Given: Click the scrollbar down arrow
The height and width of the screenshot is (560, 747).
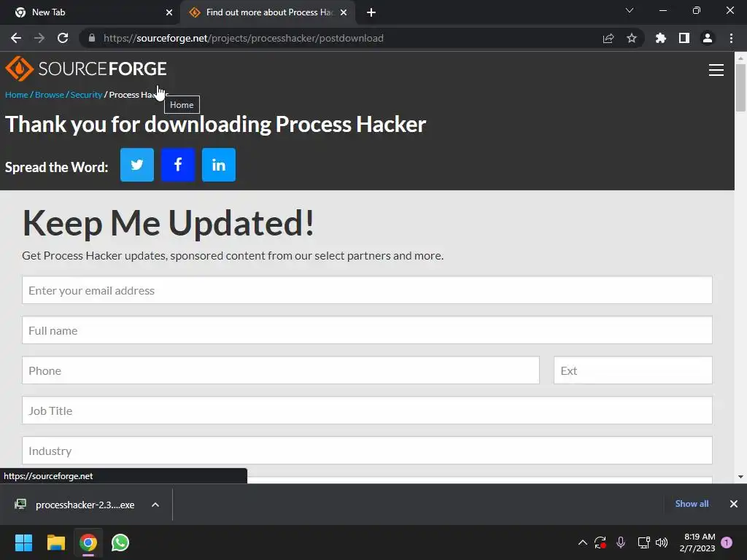Looking at the screenshot, I should [740, 477].
